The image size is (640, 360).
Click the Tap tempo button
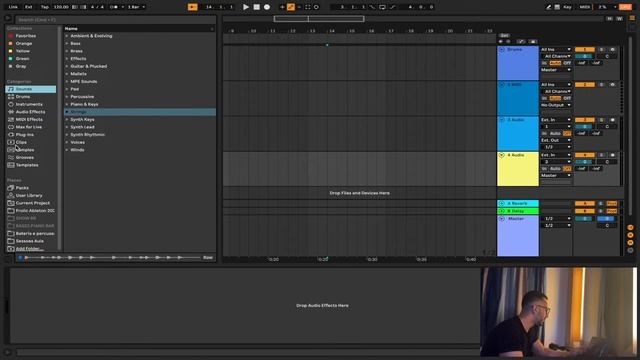click(x=44, y=7)
